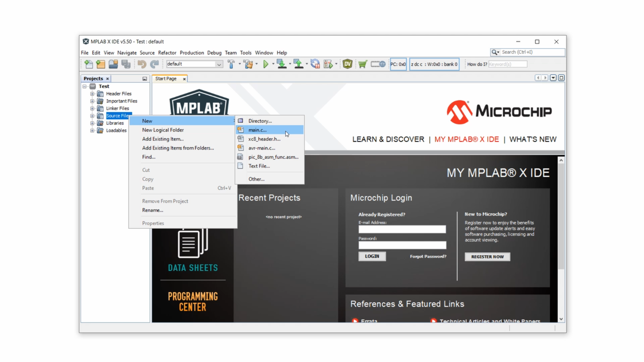The image size is (644, 362).
Task: Select xc8_header.h... in the submenu
Action: 264,139
